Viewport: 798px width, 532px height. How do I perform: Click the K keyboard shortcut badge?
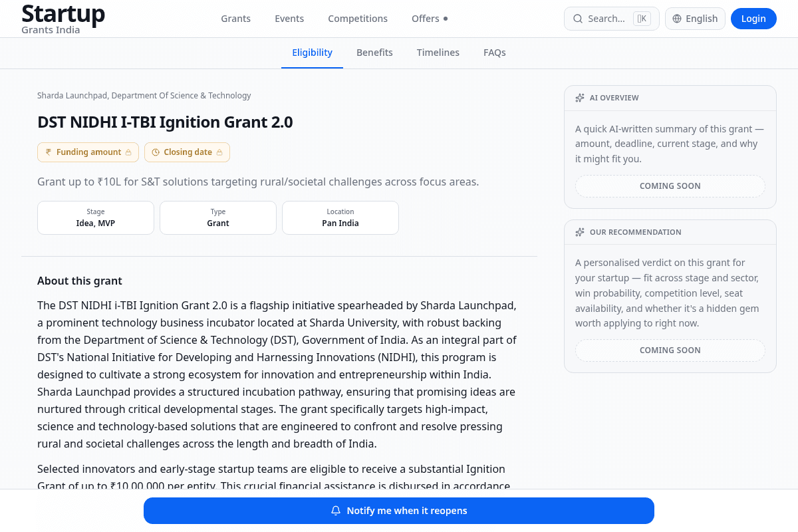[x=642, y=19]
